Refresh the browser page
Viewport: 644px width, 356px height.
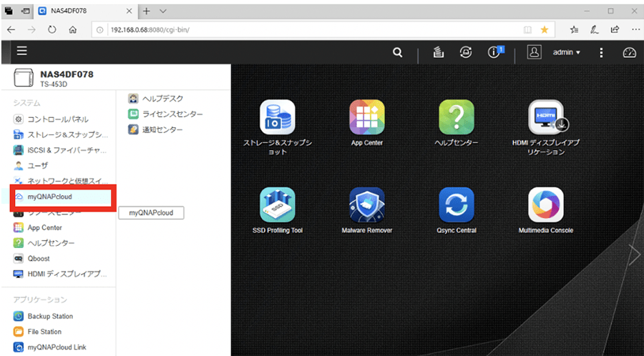[52, 29]
